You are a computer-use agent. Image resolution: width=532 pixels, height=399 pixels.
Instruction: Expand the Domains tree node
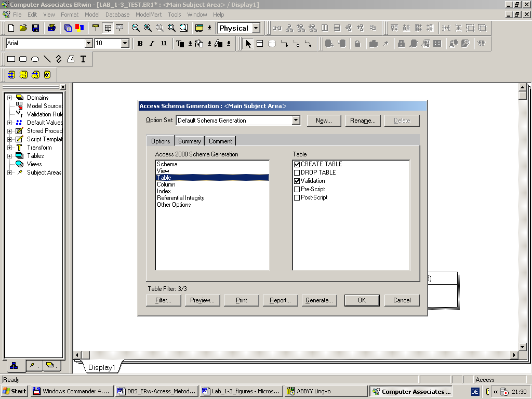click(9, 98)
